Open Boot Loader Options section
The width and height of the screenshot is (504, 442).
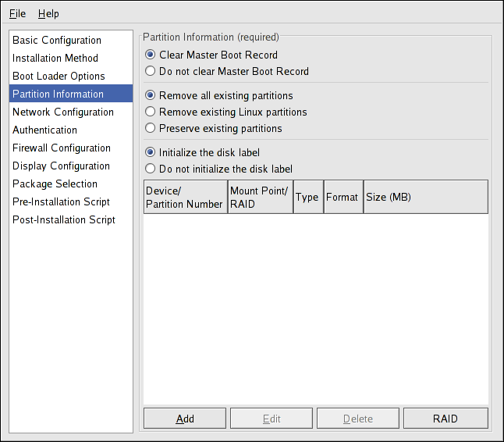[59, 76]
